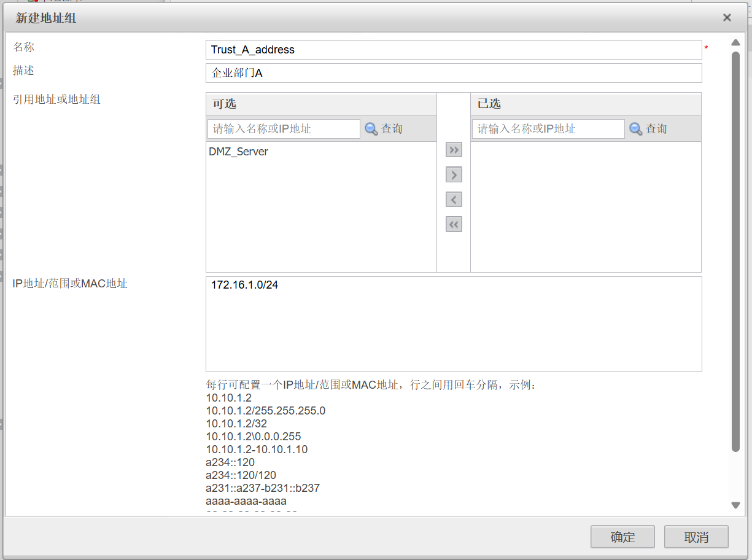Screen dimensions: 752x560
Task: Click the move-all-left double arrow button
Action: coord(454,224)
